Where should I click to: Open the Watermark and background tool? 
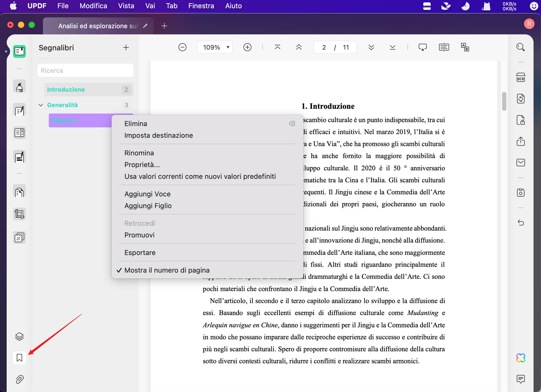19,237
